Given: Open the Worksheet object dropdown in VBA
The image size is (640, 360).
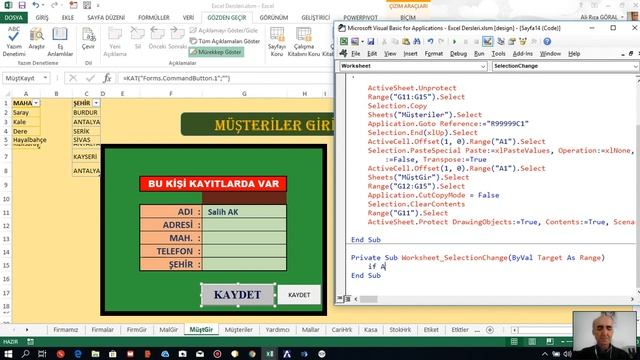Looking at the screenshot, I should 483,66.
